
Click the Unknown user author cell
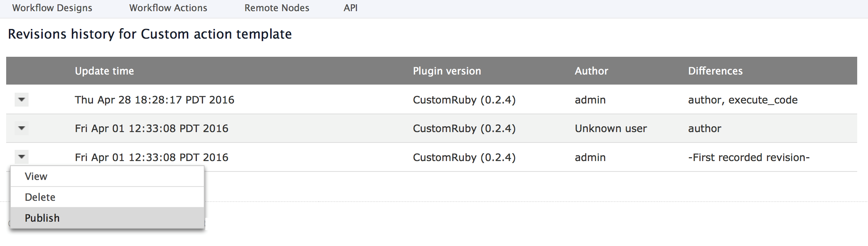[611, 129]
